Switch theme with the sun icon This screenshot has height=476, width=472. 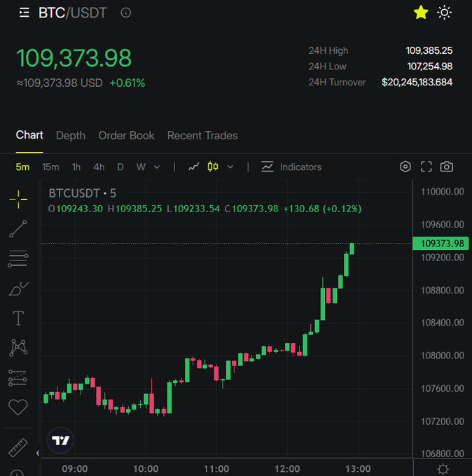tap(445, 13)
